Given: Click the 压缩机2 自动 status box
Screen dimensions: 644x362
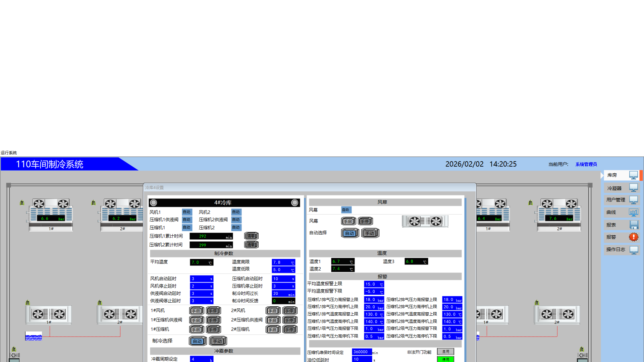Looking at the screenshot, I should click(x=236, y=228).
